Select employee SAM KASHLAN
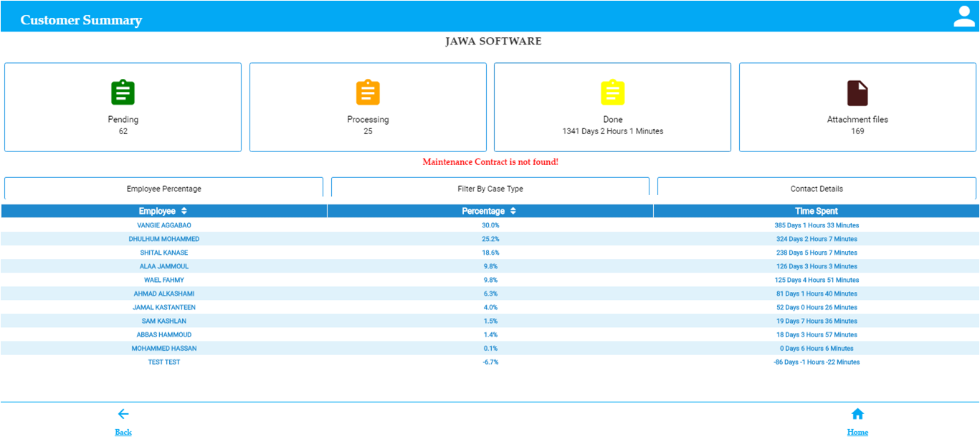Screen dimensions: 980x447 tap(164, 321)
